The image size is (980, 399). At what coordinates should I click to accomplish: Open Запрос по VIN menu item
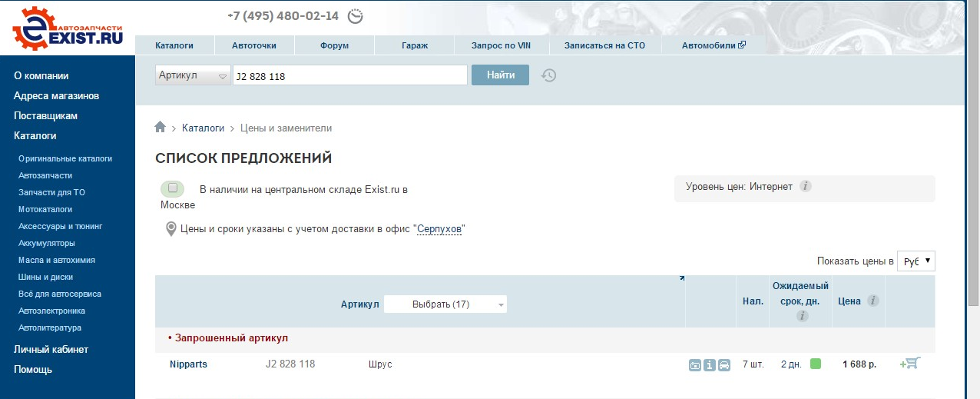click(x=501, y=45)
